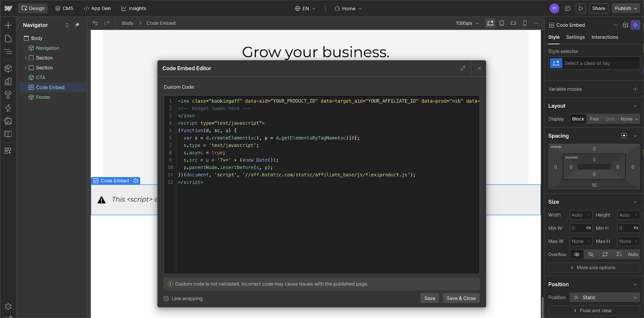This screenshot has width=644, height=318.
Task: Open the Apps grid panel
Action: [8, 151]
